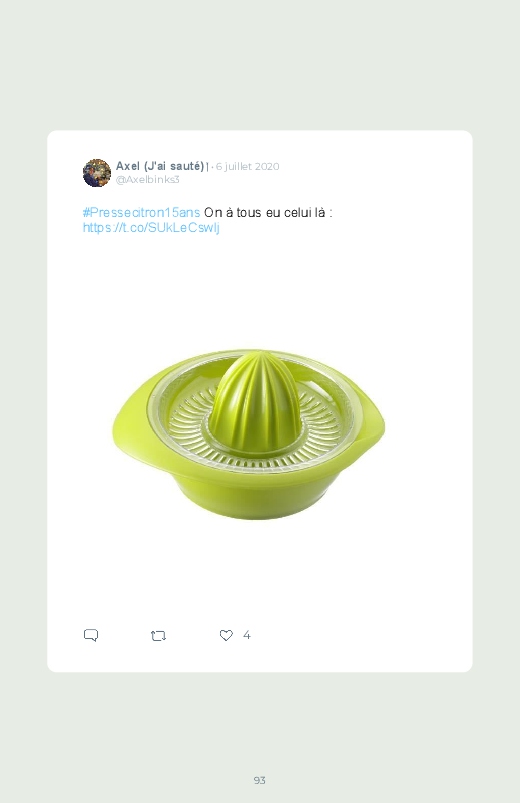Like the tweet with the heart icon
Image resolution: width=520 pixels, height=803 pixels.
(x=226, y=635)
